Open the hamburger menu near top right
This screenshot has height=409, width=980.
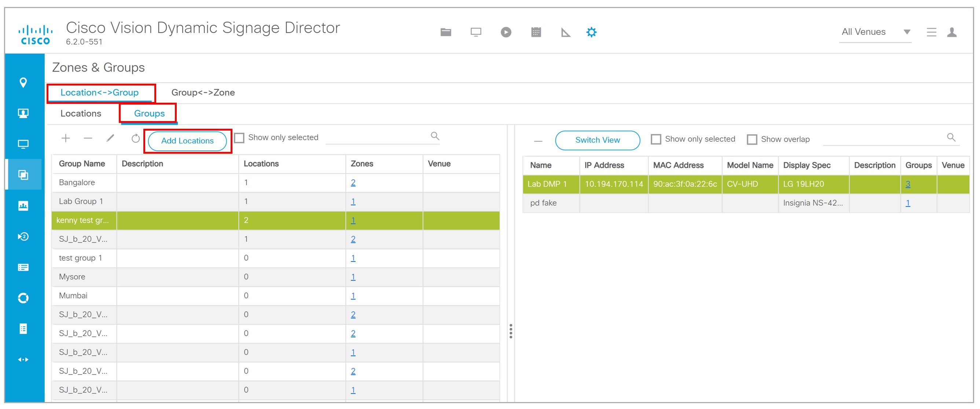(x=931, y=32)
